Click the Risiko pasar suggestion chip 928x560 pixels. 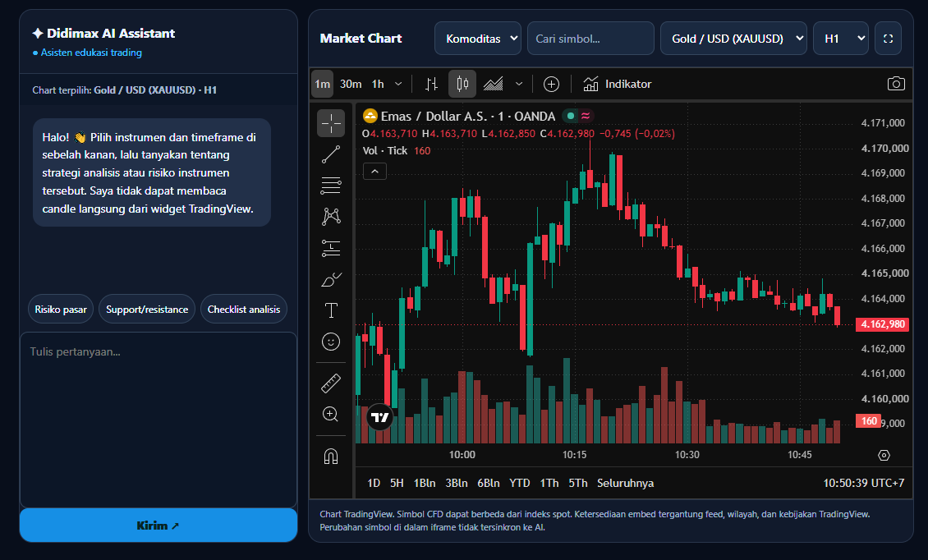61,309
